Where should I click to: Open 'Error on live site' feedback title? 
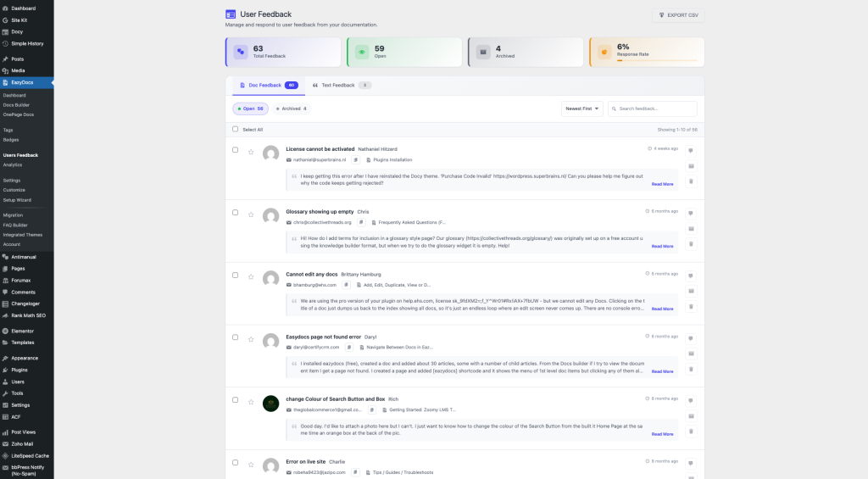[x=305, y=462]
